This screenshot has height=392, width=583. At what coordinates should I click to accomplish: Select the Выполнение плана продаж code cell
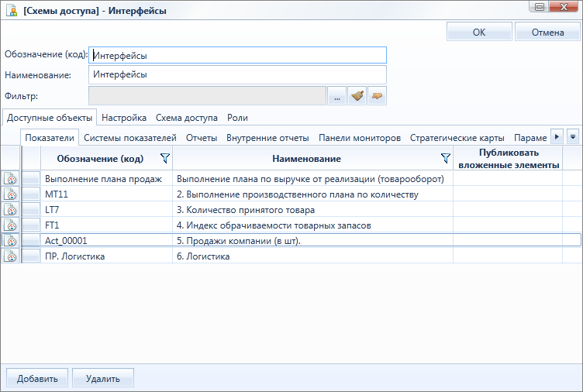pyautogui.click(x=106, y=179)
